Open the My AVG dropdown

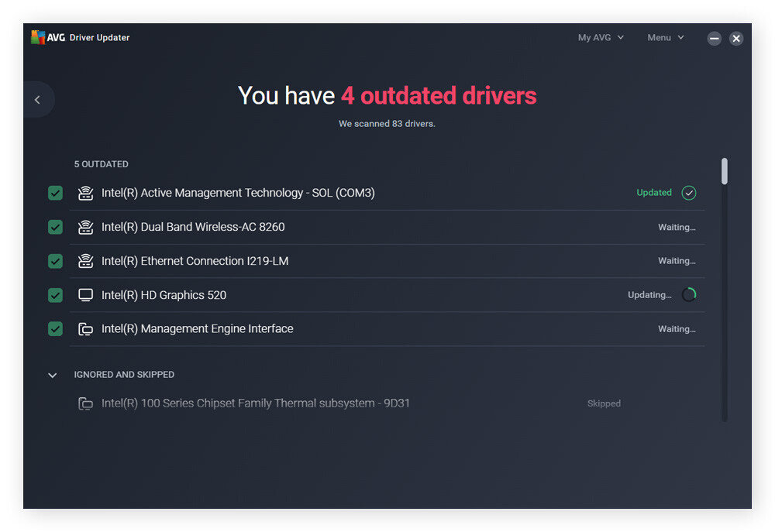pyautogui.click(x=601, y=37)
